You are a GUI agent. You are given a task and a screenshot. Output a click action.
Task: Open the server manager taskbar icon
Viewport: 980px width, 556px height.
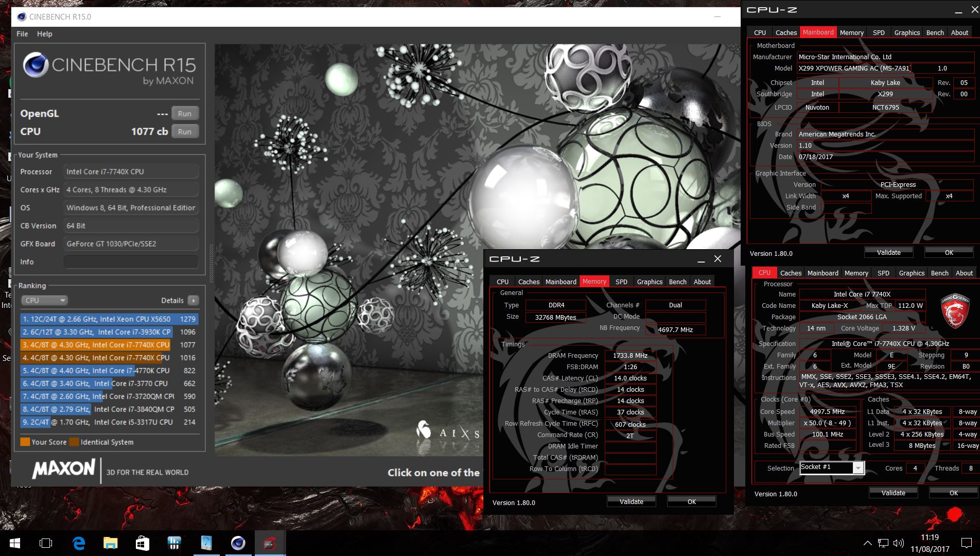174,543
